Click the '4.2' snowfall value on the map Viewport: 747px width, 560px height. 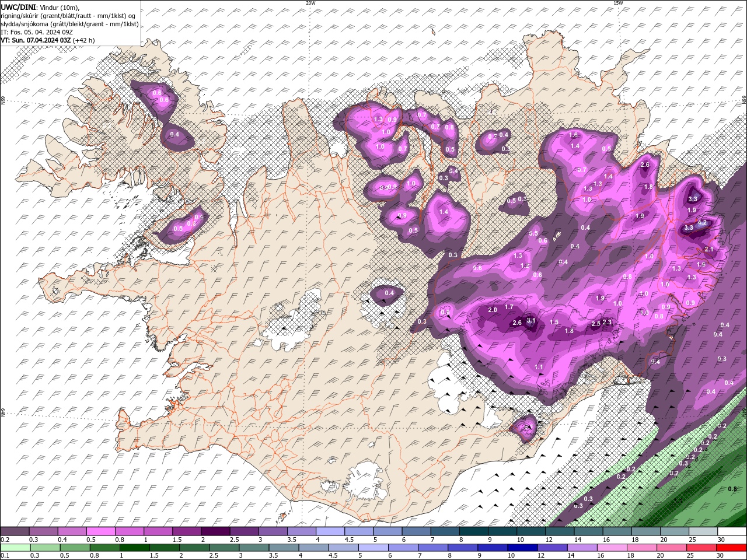[702, 222]
